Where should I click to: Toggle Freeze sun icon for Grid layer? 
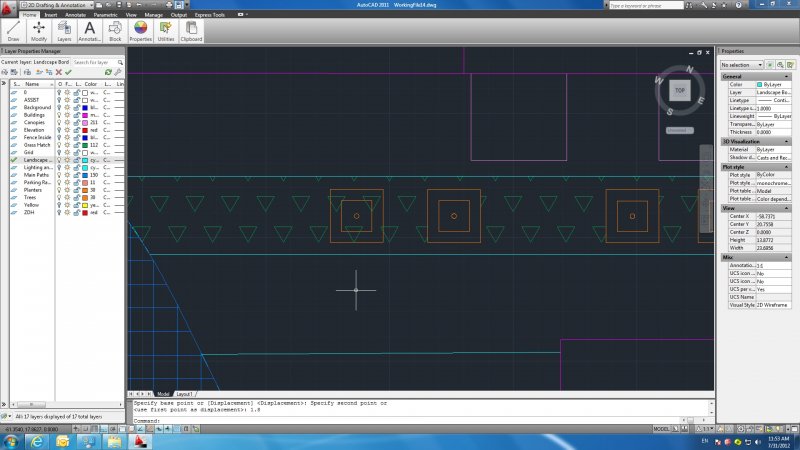pos(67,153)
